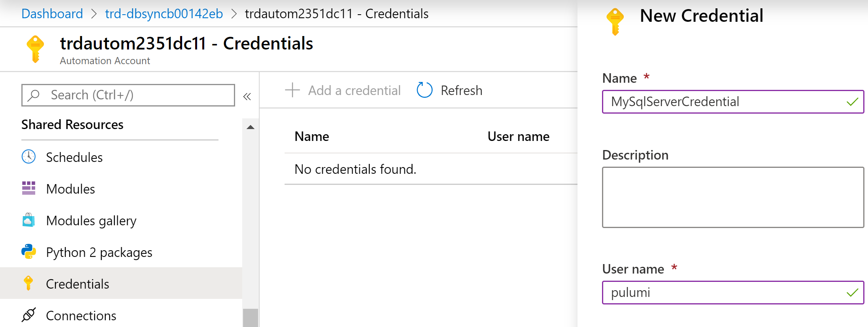The height and width of the screenshot is (327, 868).
Task: Click the Refresh circular arrow icon
Action: point(425,90)
